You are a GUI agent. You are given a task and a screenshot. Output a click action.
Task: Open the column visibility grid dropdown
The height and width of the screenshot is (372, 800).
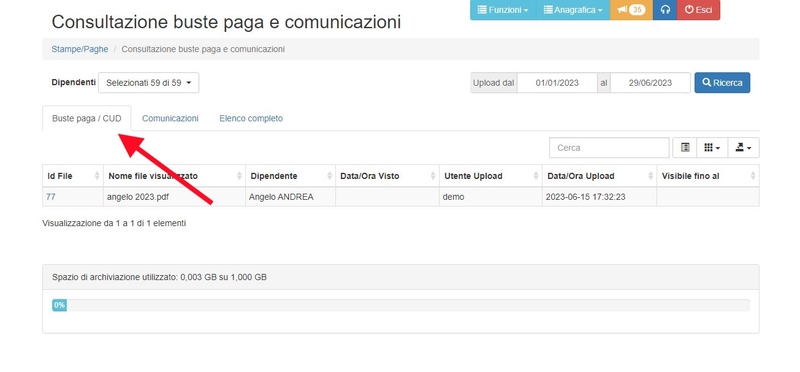[x=712, y=147]
